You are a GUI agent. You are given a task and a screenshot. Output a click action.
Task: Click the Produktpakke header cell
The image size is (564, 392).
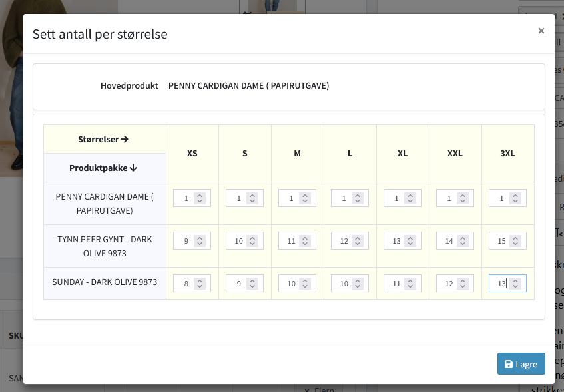click(x=104, y=168)
